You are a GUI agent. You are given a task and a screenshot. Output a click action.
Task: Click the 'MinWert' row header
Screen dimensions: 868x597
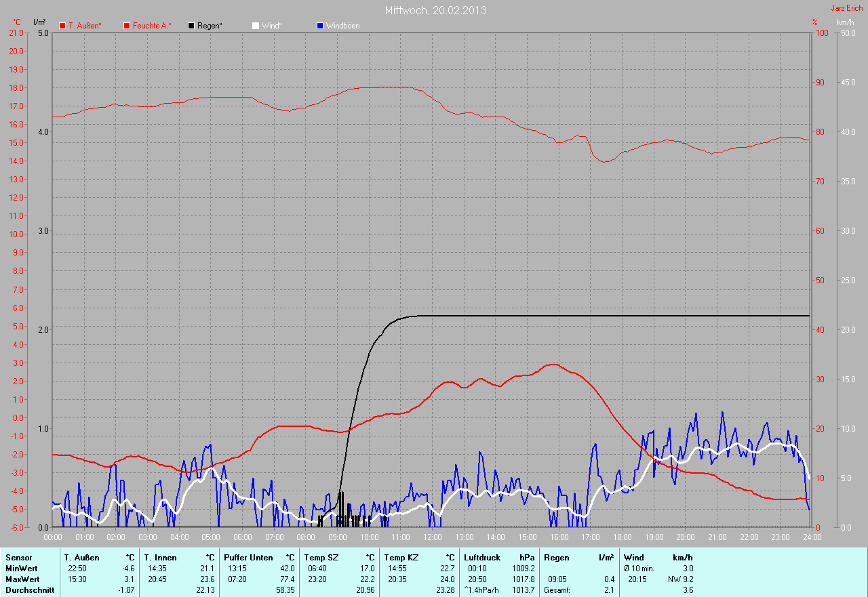point(22,569)
